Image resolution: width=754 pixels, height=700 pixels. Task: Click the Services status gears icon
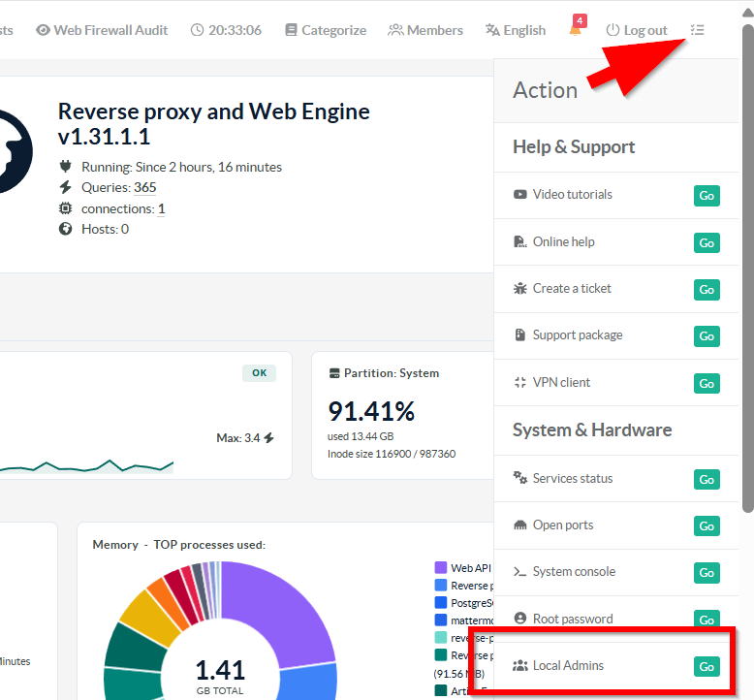(x=519, y=478)
